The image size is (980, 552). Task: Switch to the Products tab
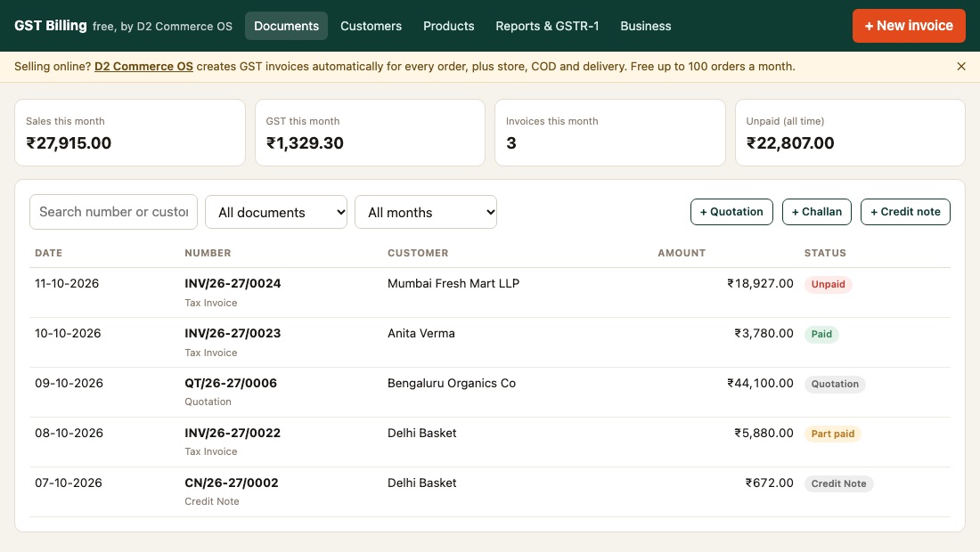click(449, 26)
